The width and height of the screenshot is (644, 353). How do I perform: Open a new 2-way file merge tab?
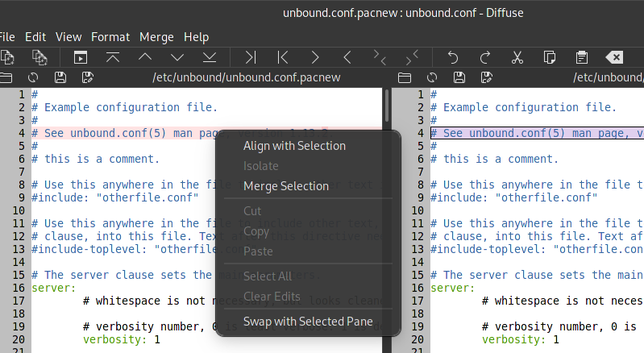coord(7,57)
